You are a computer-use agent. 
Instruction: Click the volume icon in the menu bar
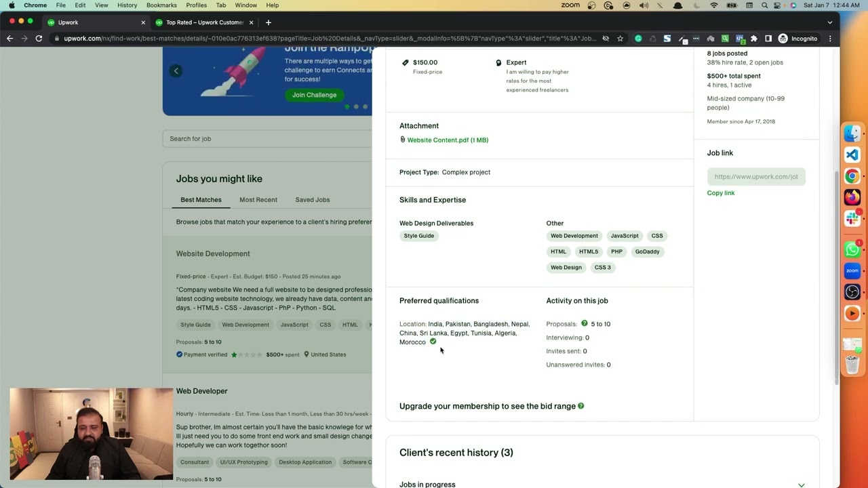[x=643, y=5]
